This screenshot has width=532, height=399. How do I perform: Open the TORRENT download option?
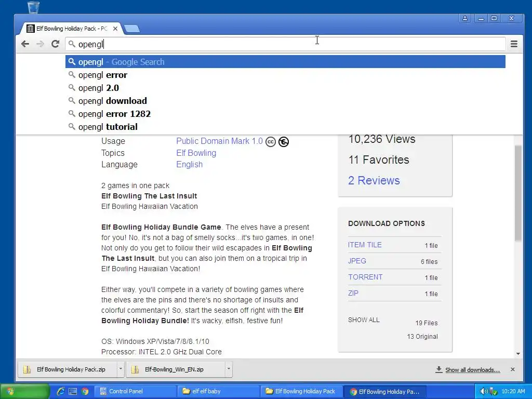click(x=365, y=277)
